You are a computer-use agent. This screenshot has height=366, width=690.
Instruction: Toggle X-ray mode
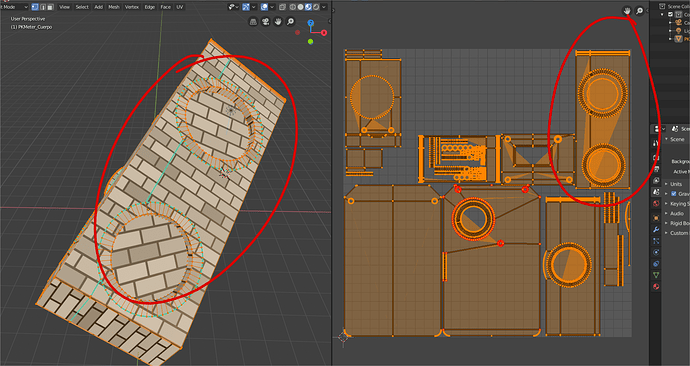(283, 7)
